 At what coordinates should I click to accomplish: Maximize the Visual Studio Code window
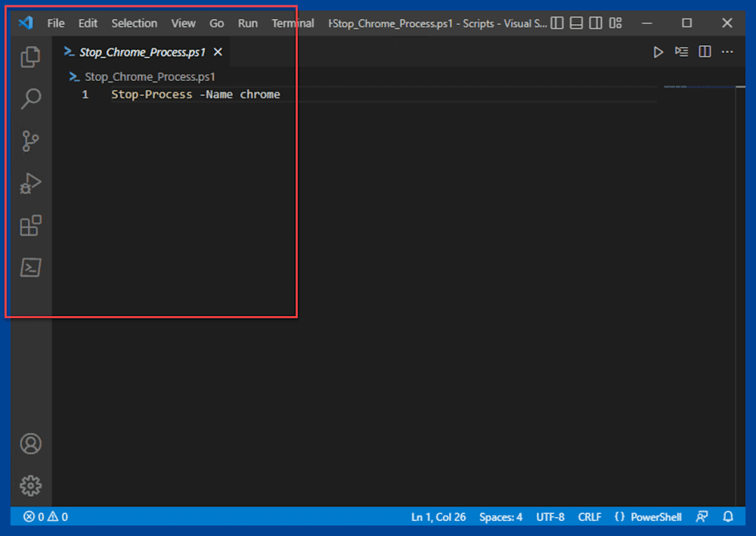click(687, 23)
